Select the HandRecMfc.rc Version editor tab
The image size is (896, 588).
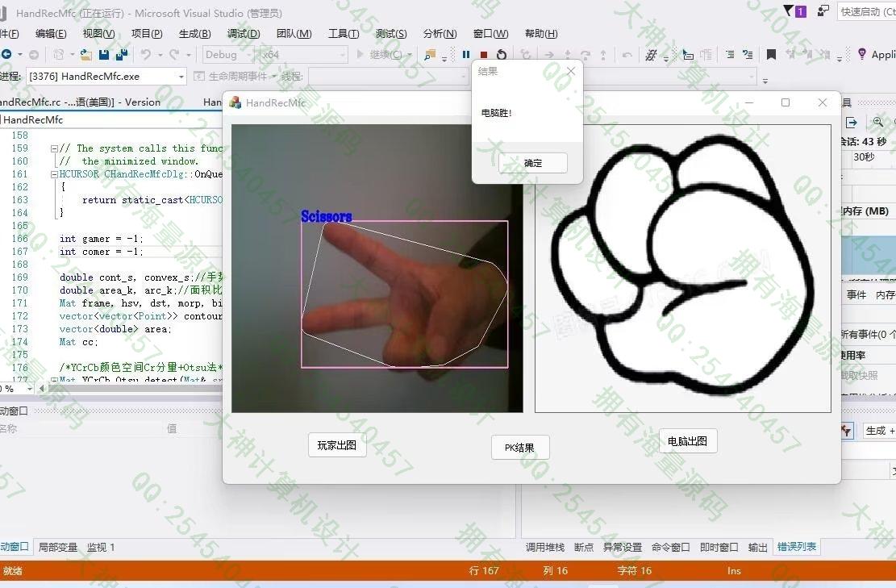[81, 102]
